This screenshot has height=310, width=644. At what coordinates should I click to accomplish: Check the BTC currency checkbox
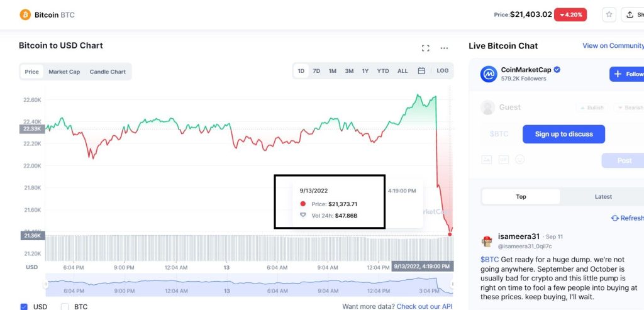pos(65,306)
